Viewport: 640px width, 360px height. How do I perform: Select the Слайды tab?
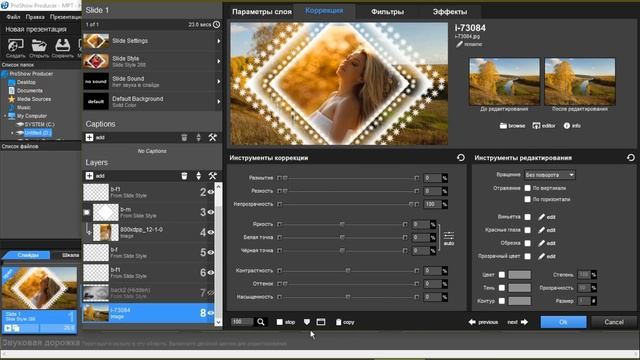(x=28, y=255)
